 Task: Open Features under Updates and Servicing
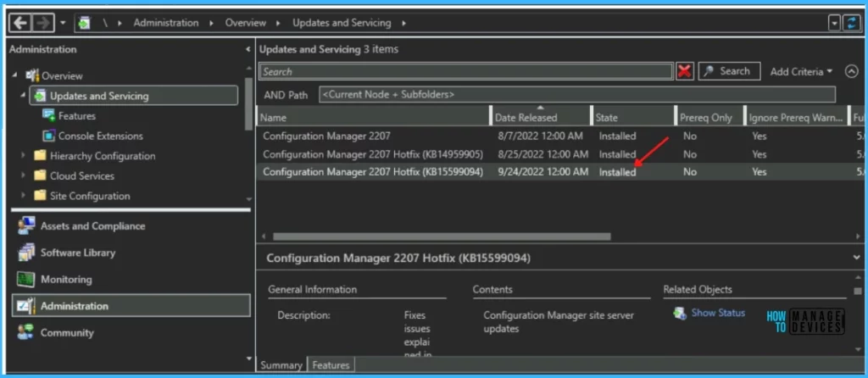coord(77,115)
